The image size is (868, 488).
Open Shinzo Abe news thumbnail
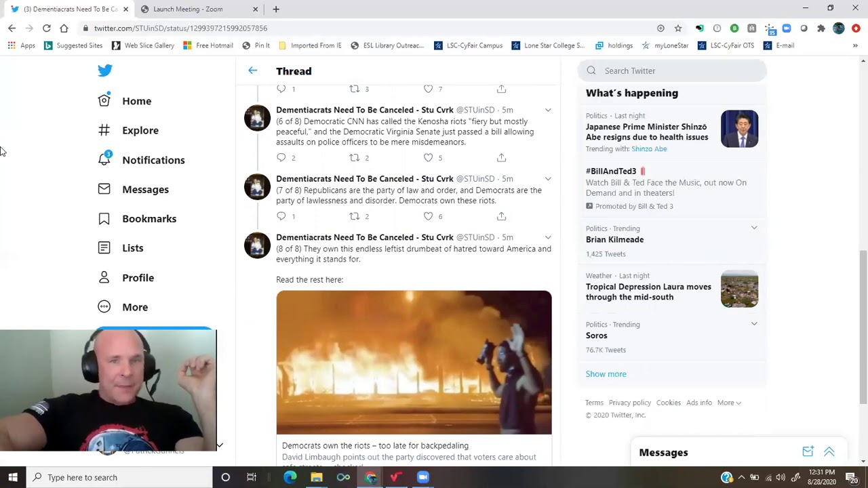(x=739, y=129)
